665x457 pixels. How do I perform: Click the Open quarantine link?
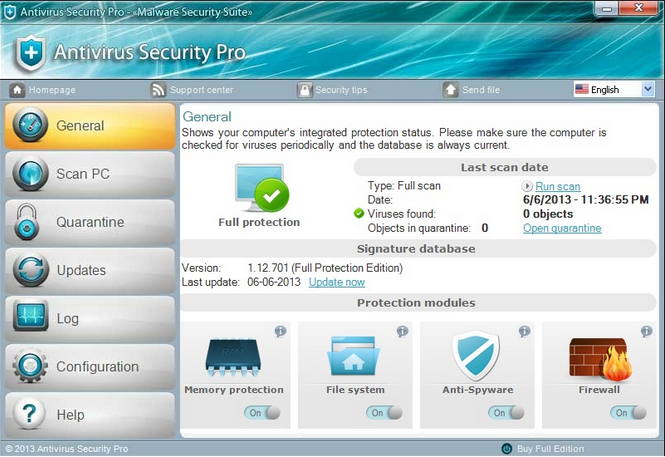click(562, 228)
